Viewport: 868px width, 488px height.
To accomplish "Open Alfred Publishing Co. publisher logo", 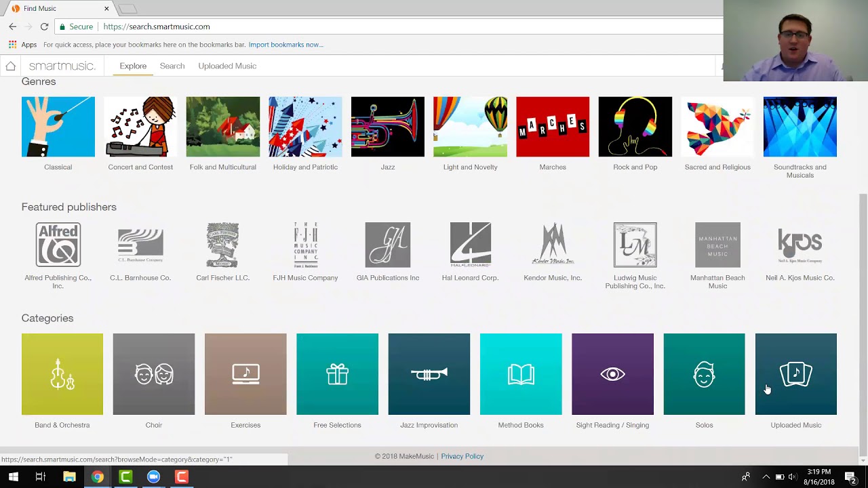I will coord(58,245).
